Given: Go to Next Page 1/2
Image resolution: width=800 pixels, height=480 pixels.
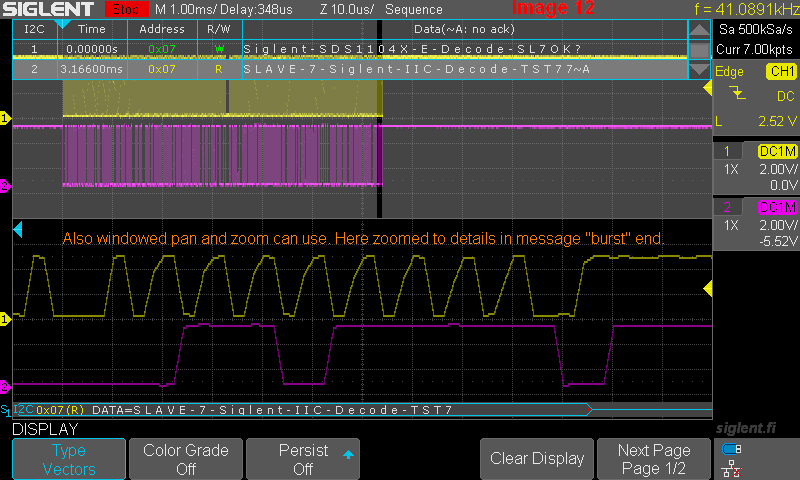Looking at the screenshot, I should 654,459.
